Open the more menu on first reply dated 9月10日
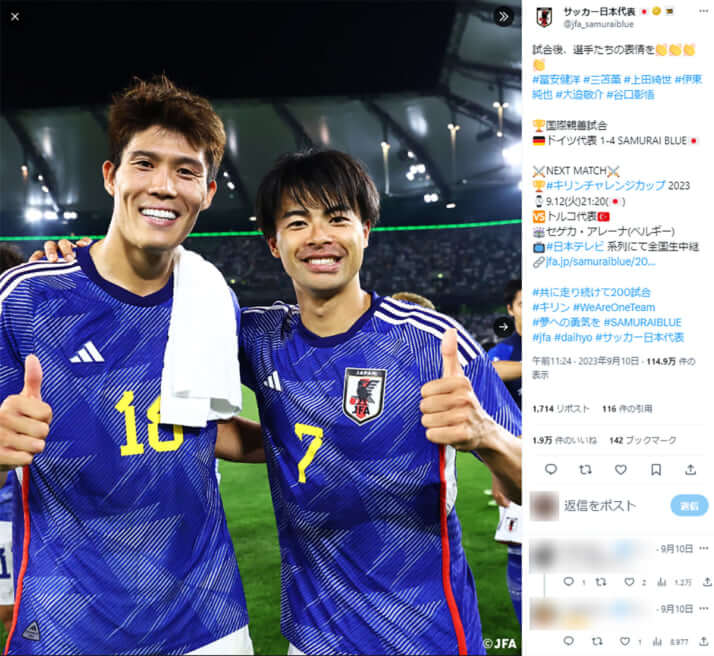Viewport: 714px width, 656px height. point(704,548)
